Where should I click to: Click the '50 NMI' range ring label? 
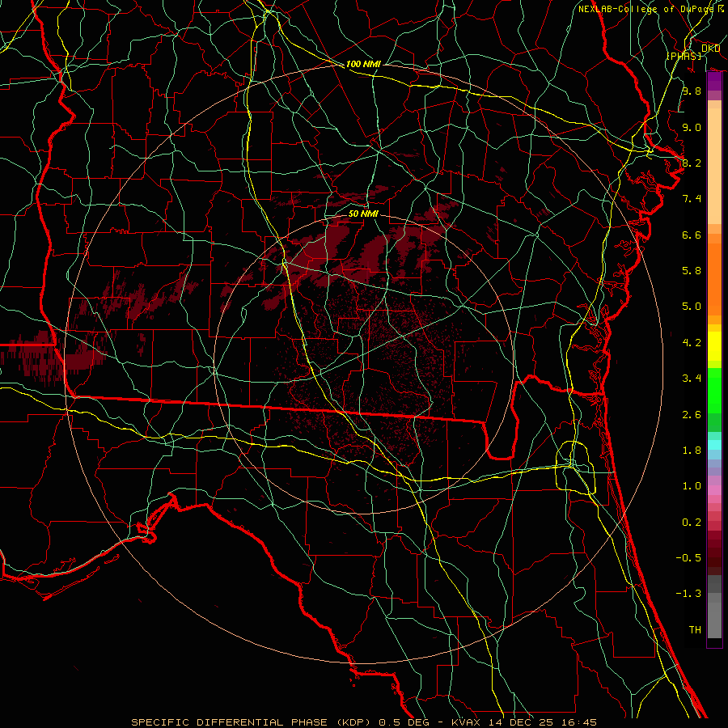click(363, 214)
